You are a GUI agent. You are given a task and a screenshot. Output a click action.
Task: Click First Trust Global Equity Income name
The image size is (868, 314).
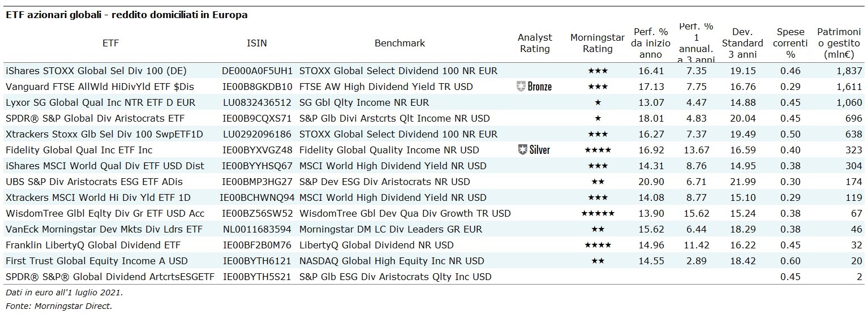(x=96, y=261)
